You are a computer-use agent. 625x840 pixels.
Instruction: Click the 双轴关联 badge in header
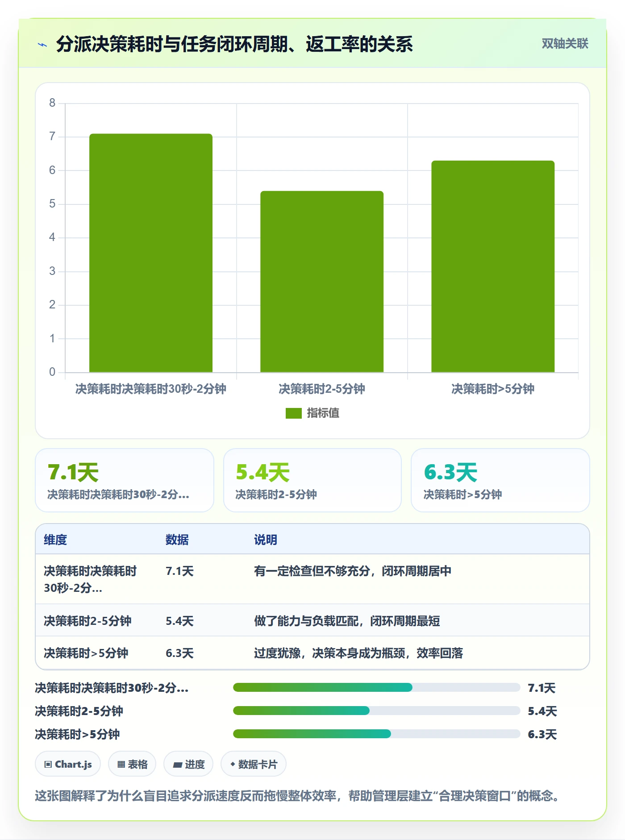coord(565,43)
